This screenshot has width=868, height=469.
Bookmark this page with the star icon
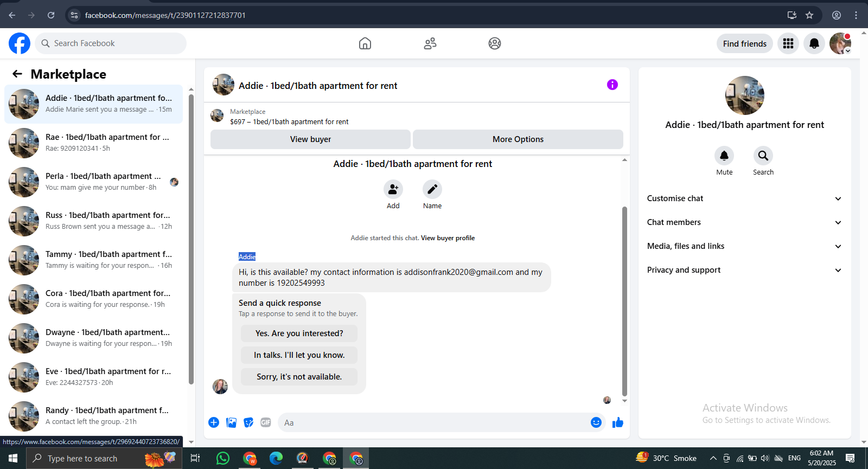[x=809, y=15]
